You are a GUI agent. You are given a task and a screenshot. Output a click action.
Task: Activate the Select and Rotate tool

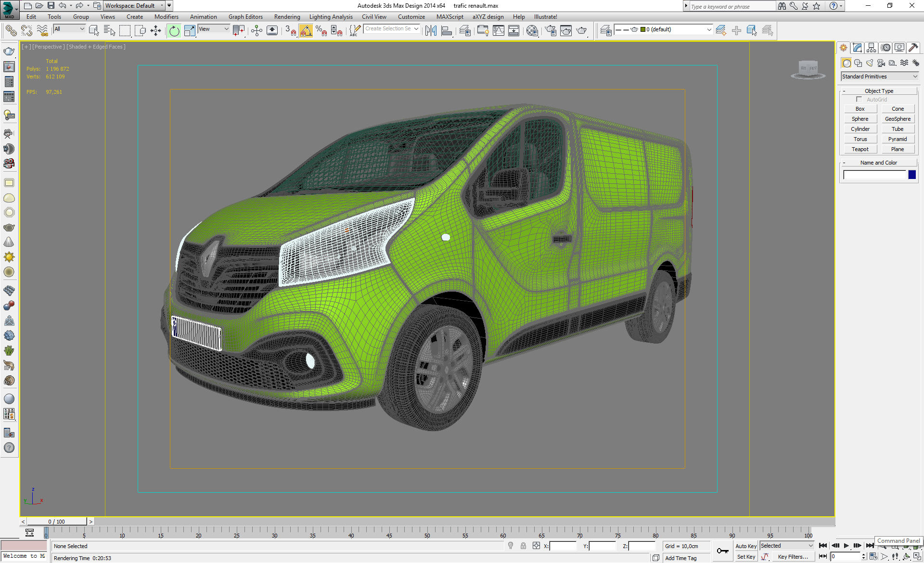[174, 31]
